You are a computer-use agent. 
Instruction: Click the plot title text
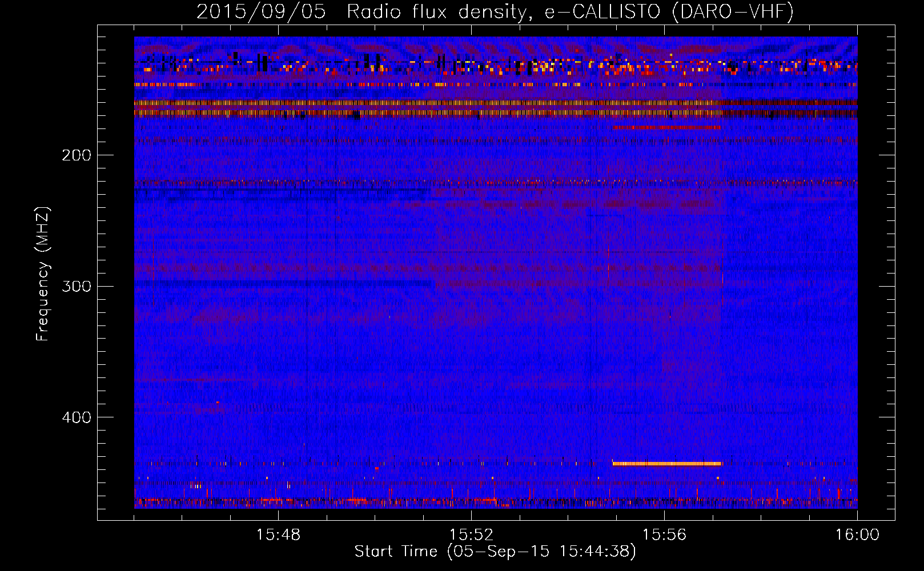click(495, 11)
